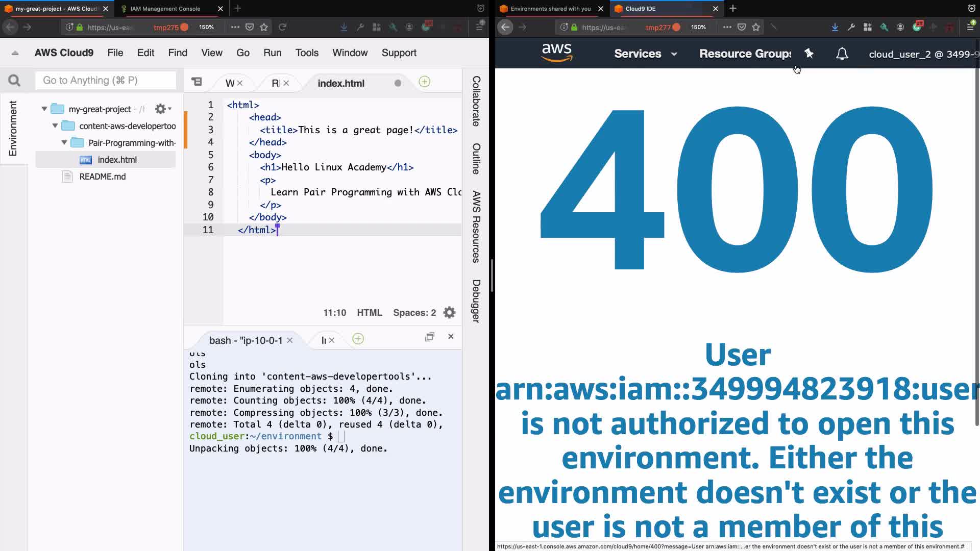Open new terminal tab with plus icon
Viewport: 980px width, 551px height.
point(358,339)
